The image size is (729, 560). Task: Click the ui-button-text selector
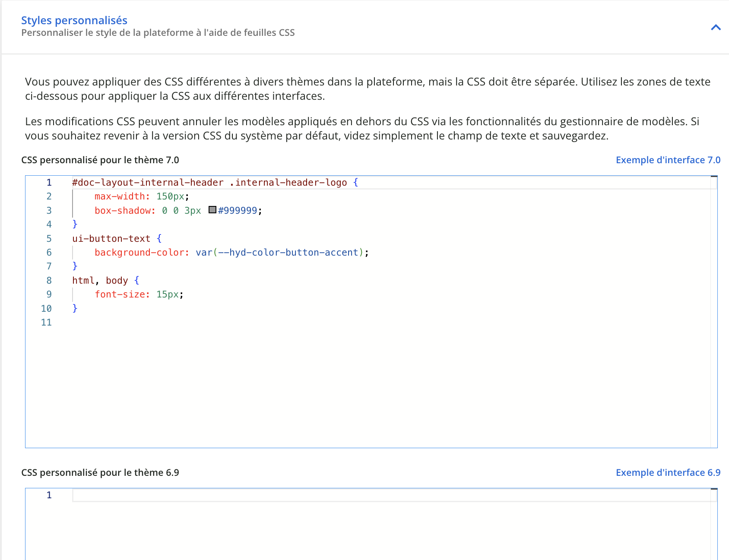111,238
